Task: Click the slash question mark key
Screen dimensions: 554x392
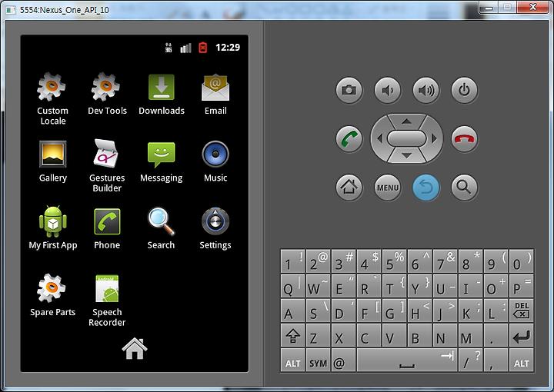Action: tap(471, 360)
